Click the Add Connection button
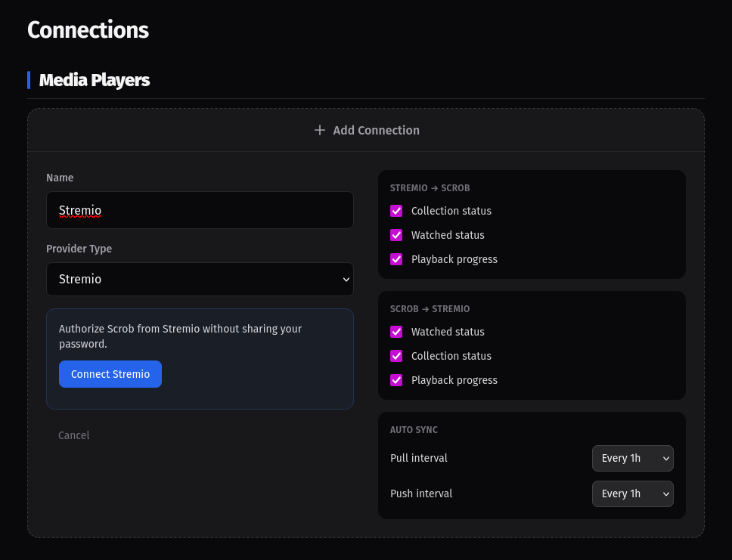The image size is (732, 560). pyautogui.click(x=367, y=130)
